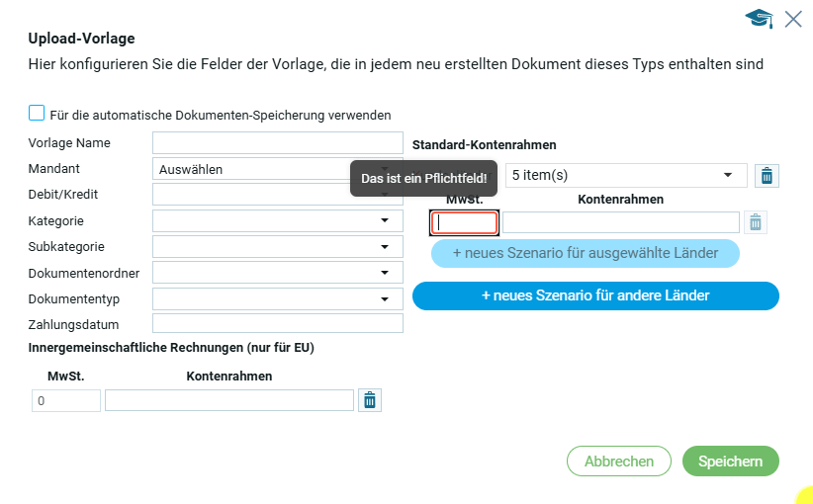Open the Mandant dropdown
The image size is (813, 504).
278,169
